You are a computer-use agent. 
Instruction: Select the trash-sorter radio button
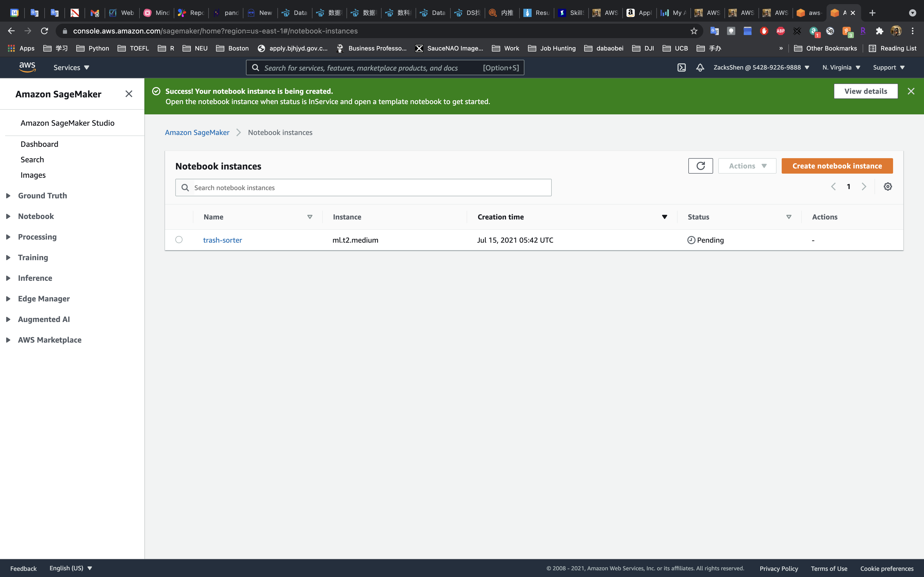tap(179, 240)
